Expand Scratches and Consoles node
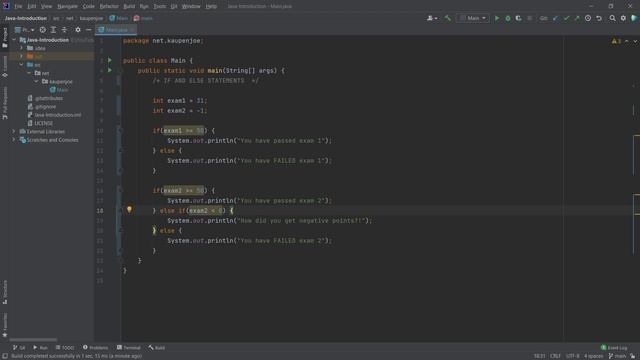This screenshot has width=640, height=360. [x=14, y=140]
